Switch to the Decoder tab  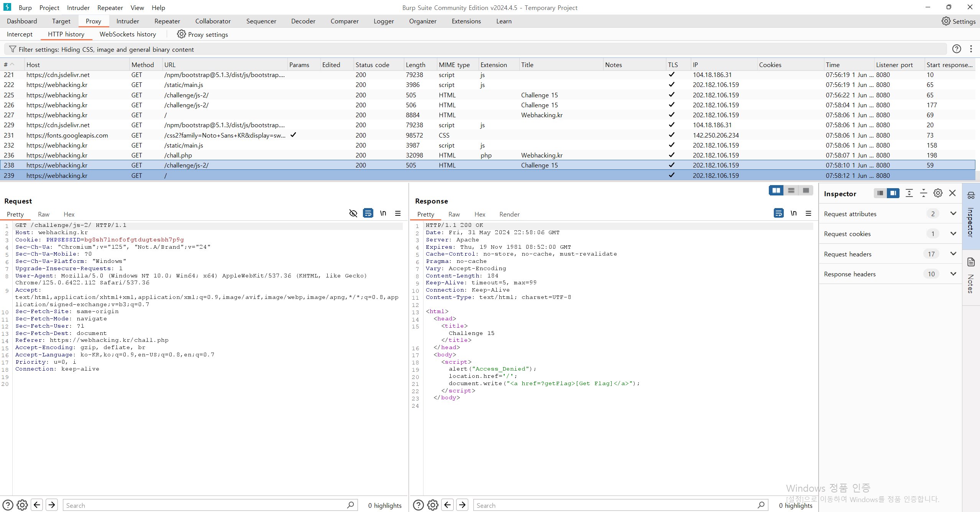click(x=303, y=21)
